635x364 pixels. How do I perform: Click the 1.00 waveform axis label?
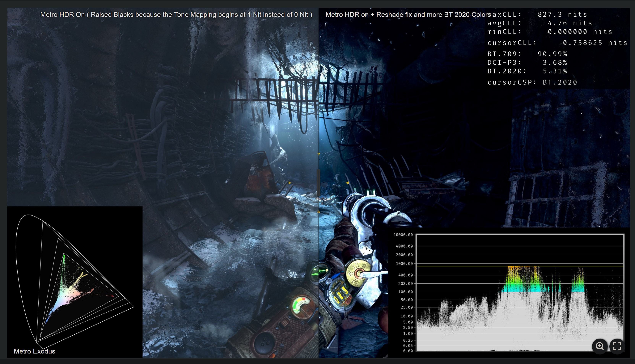coord(408,333)
